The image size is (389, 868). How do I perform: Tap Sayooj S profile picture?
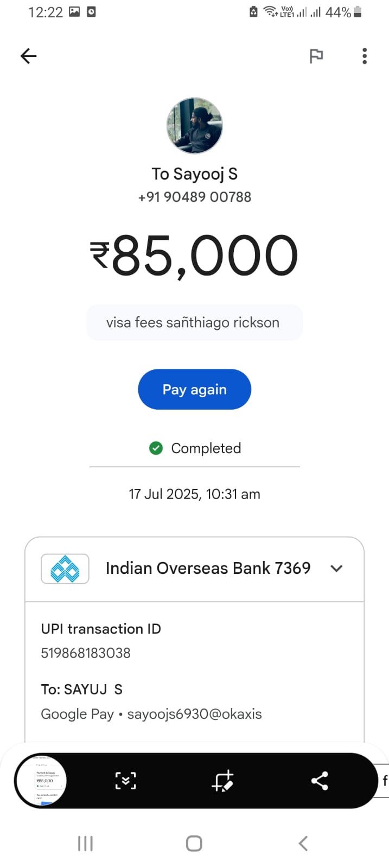click(x=194, y=126)
